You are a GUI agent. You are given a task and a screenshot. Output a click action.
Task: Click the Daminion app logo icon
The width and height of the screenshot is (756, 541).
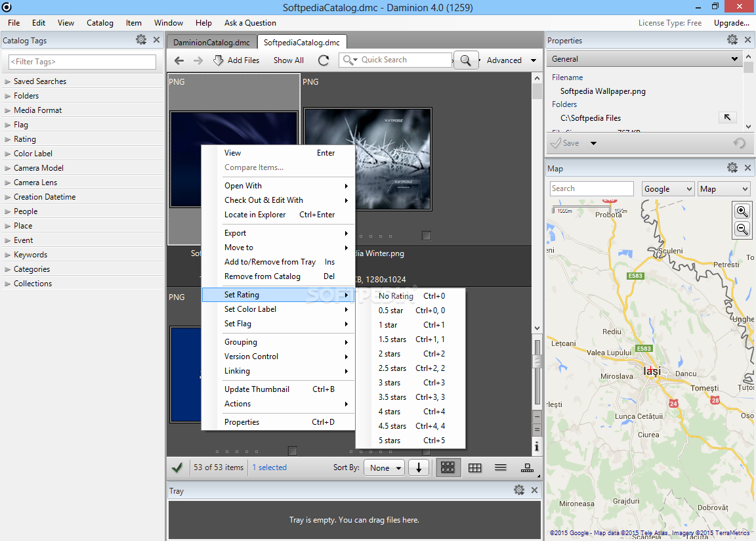click(7, 7)
